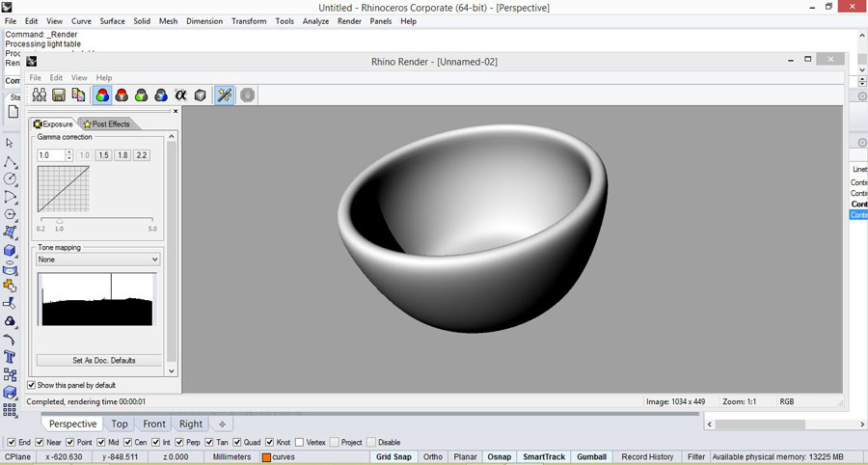Select the Surface from points tool
Screen dimensions: 868x465
(x=10, y=232)
